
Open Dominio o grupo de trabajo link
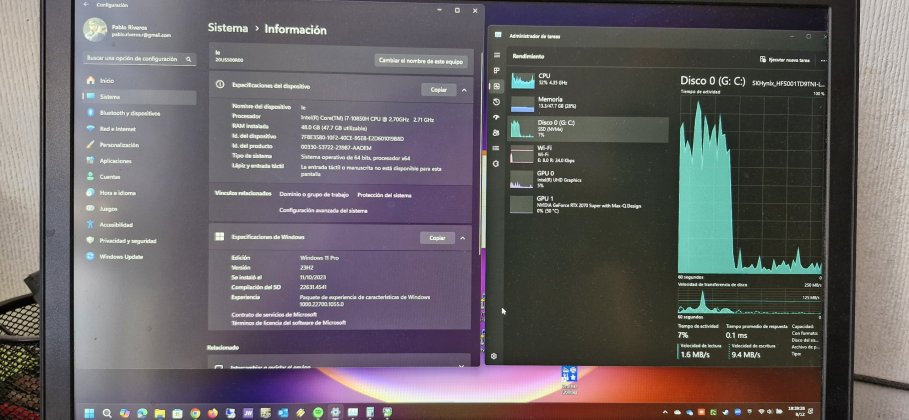tap(314, 195)
